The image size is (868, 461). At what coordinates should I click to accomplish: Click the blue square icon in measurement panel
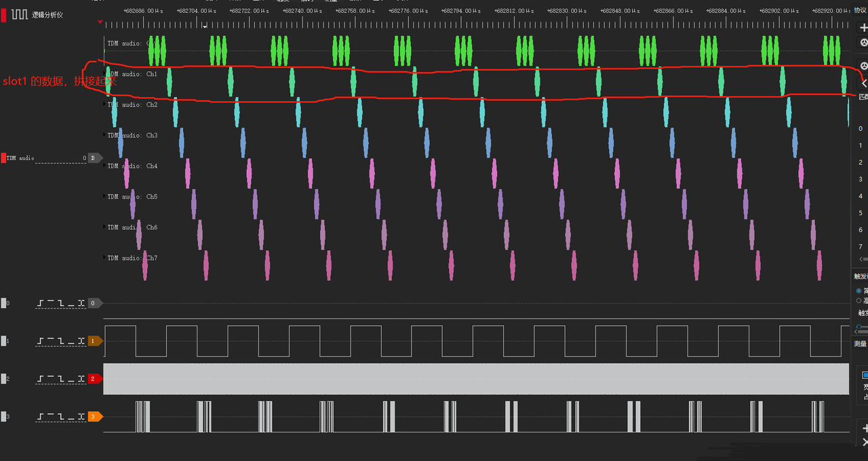click(865, 375)
